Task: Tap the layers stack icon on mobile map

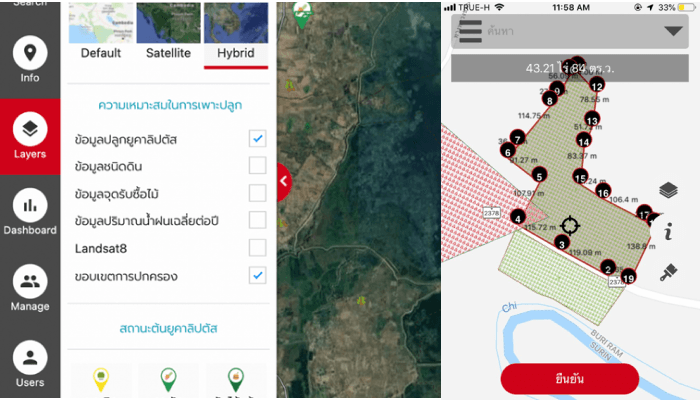Action: pyautogui.click(x=668, y=190)
